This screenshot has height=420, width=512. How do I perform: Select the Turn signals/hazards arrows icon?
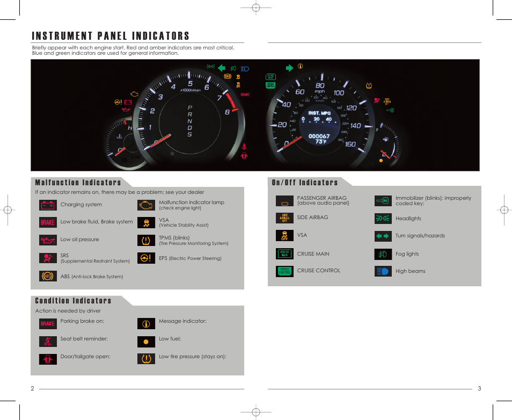(x=383, y=236)
